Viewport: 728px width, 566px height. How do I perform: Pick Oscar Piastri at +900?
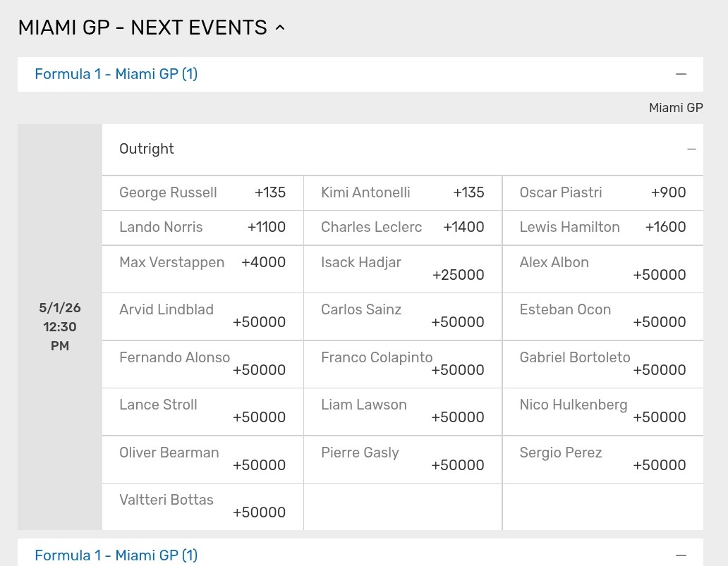click(x=602, y=193)
